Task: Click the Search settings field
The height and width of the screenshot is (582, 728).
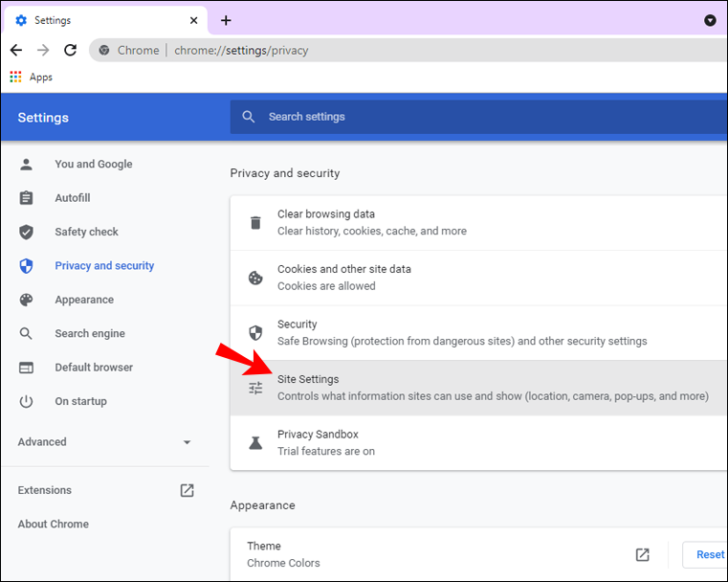Action: click(x=478, y=117)
